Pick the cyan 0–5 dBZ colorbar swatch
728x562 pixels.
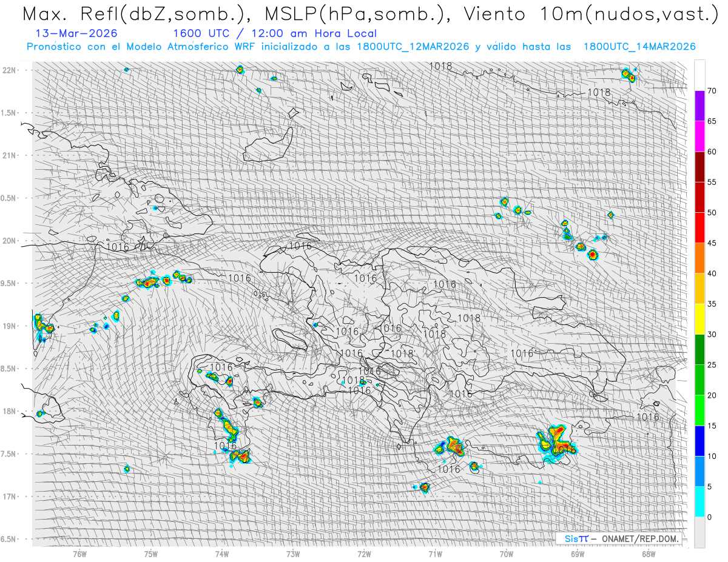[x=699, y=501]
